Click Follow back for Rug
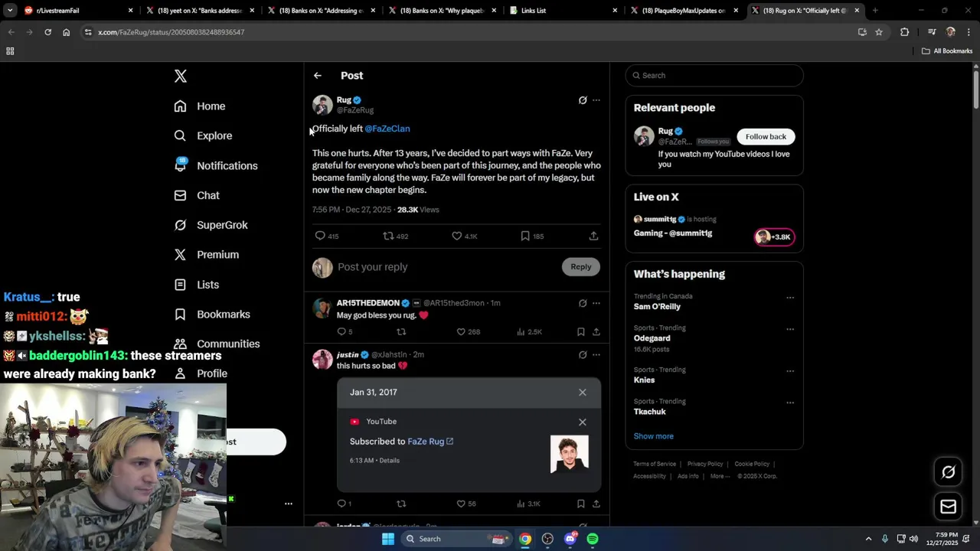The height and width of the screenshot is (551, 980). [766, 136]
